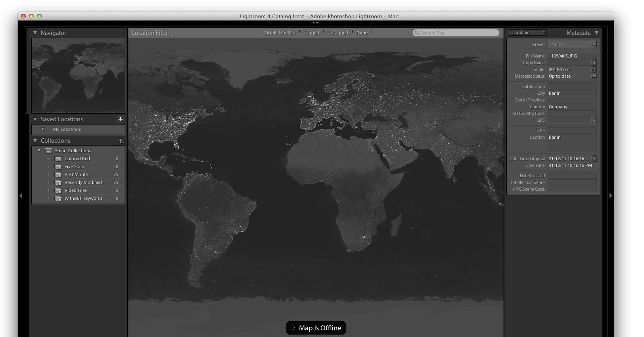Set Location Filter to Untagged
This screenshot has height=337, width=644.
click(x=337, y=33)
